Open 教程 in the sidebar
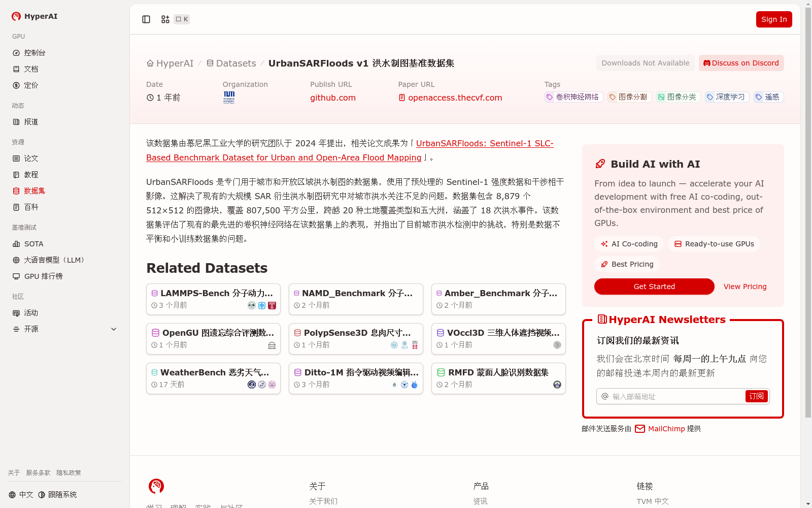The height and width of the screenshot is (508, 812). pos(64,175)
